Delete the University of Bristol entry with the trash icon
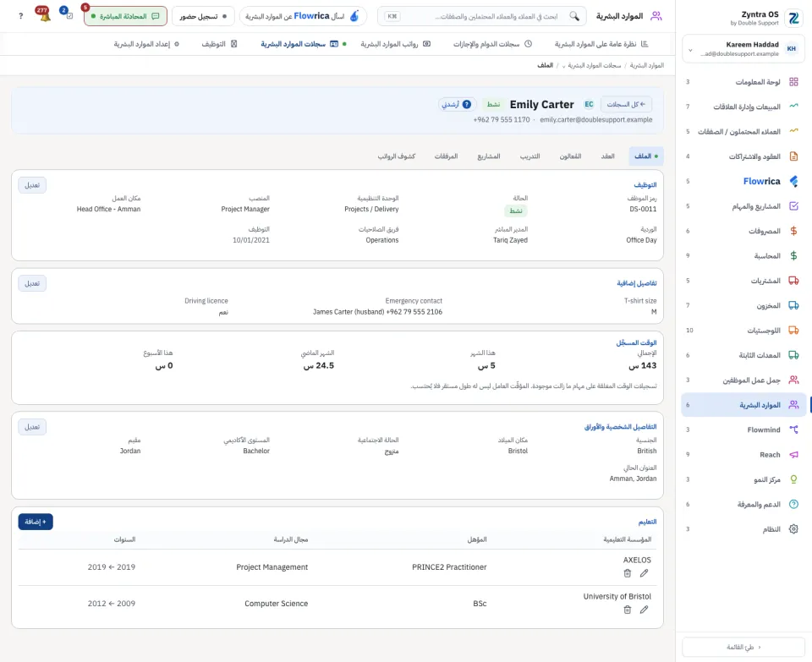Screen dimensions: 812x662 [x=627, y=610]
